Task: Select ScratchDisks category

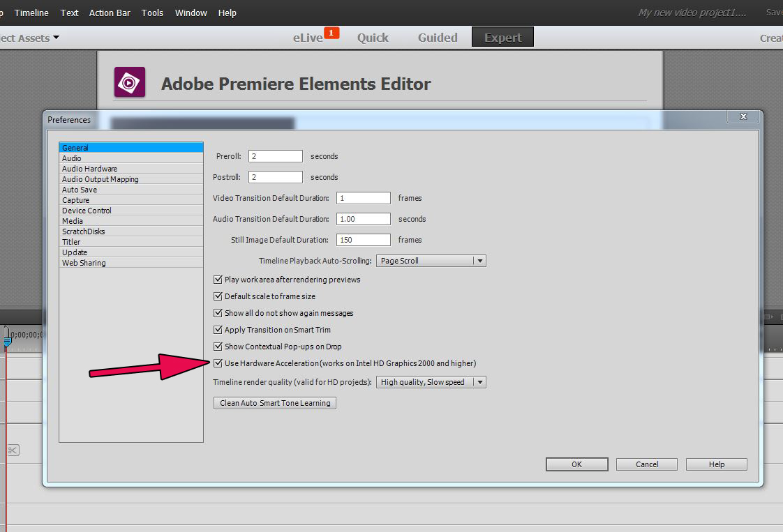Action: 130,231
